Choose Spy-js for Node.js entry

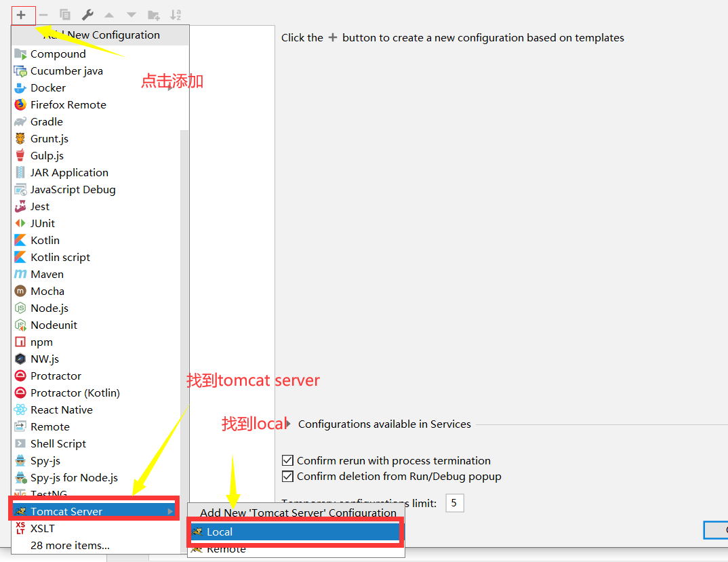tap(96, 477)
